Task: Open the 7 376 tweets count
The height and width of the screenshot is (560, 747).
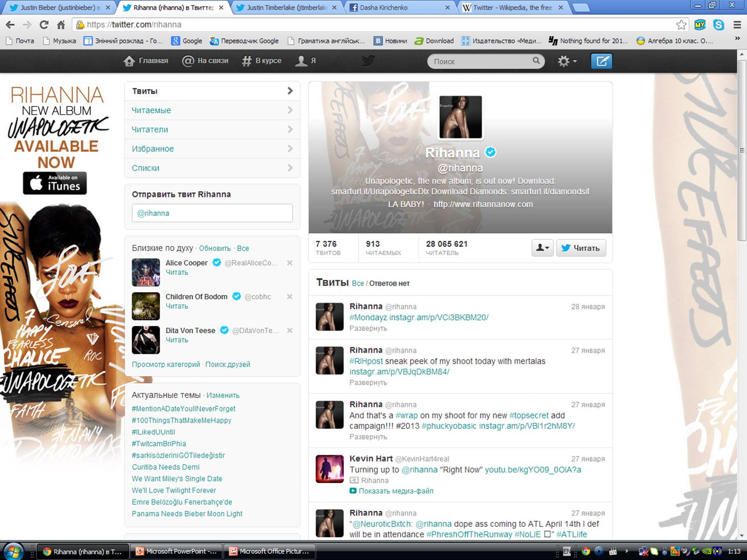Action: (328, 248)
